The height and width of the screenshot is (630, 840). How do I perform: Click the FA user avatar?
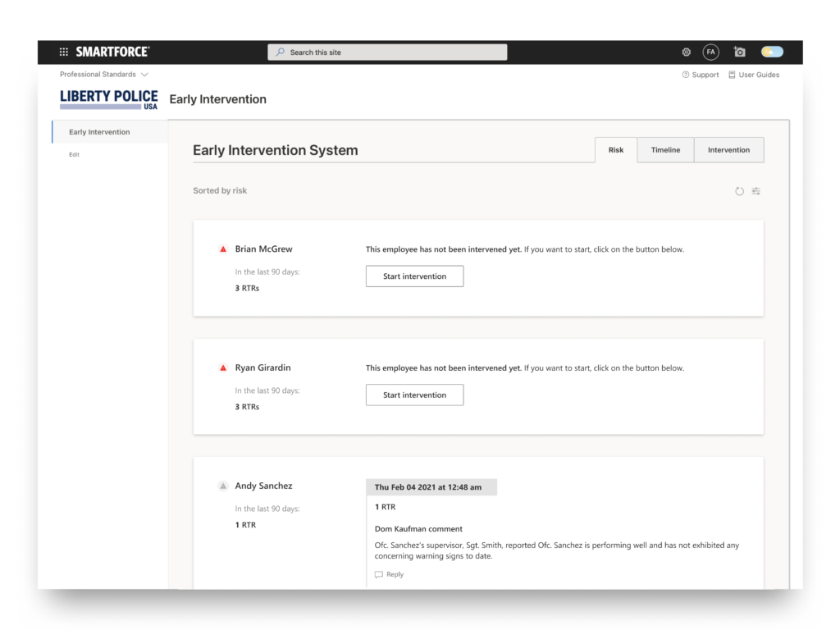tap(710, 52)
